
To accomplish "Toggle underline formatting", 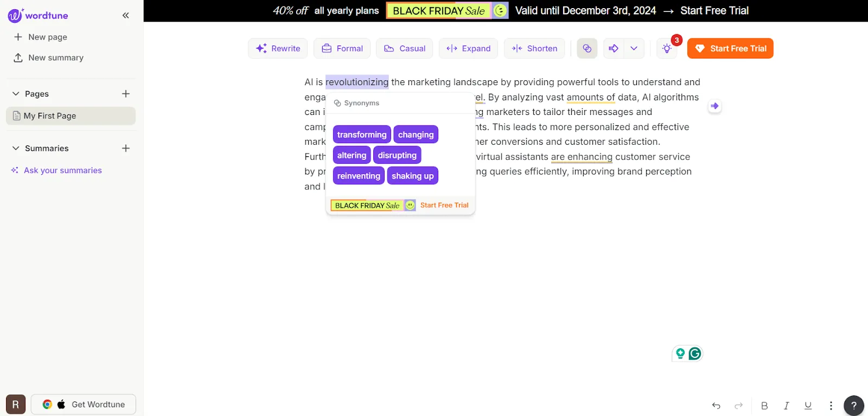I will tap(808, 406).
